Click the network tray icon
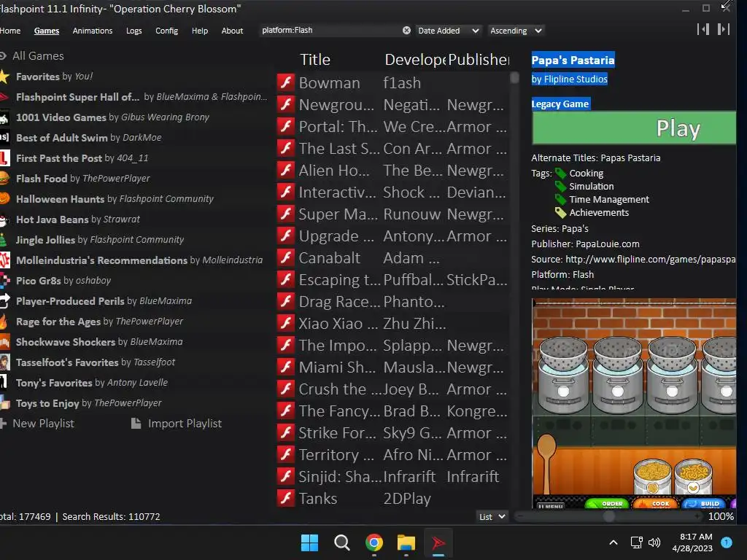747x560 pixels. tap(636, 542)
